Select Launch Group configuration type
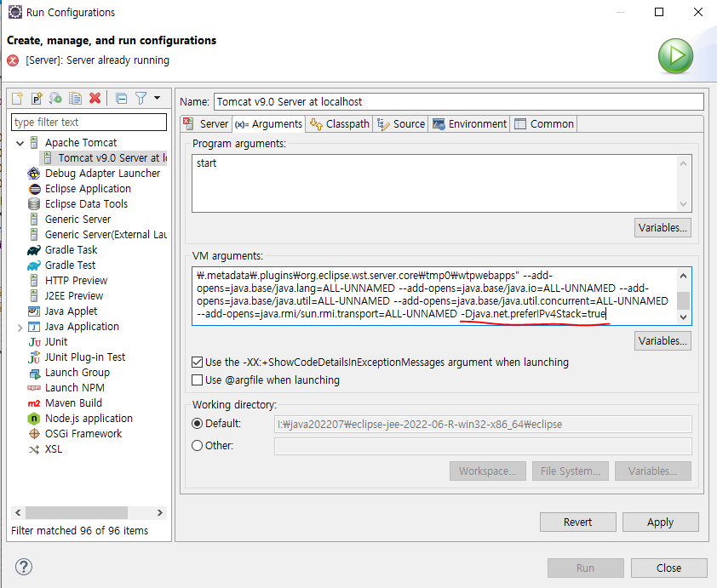The height and width of the screenshot is (588, 717). [x=77, y=373]
